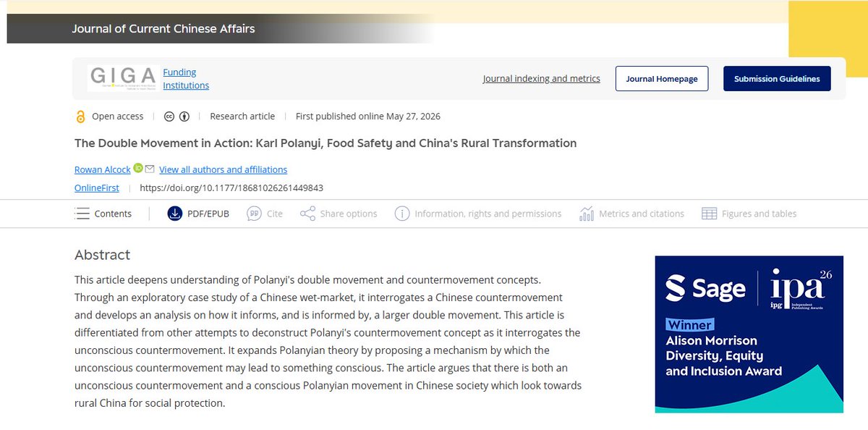Open author Rowan Alcock's profile link
The width and height of the screenshot is (868, 430).
coord(103,169)
